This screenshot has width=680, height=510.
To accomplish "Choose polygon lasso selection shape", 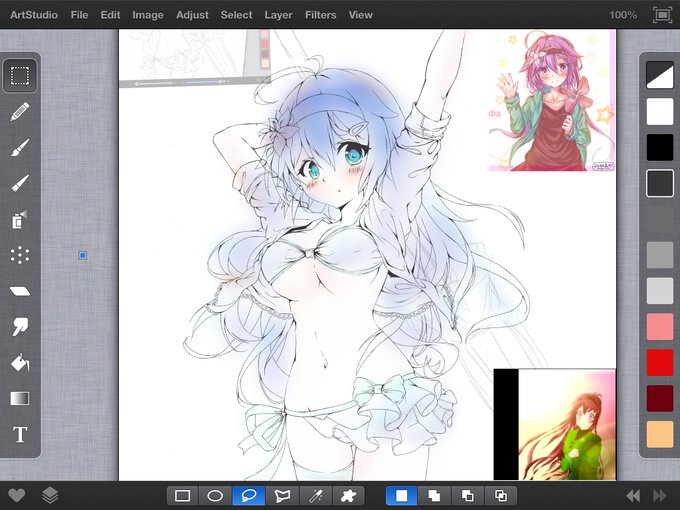I will (x=282, y=496).
